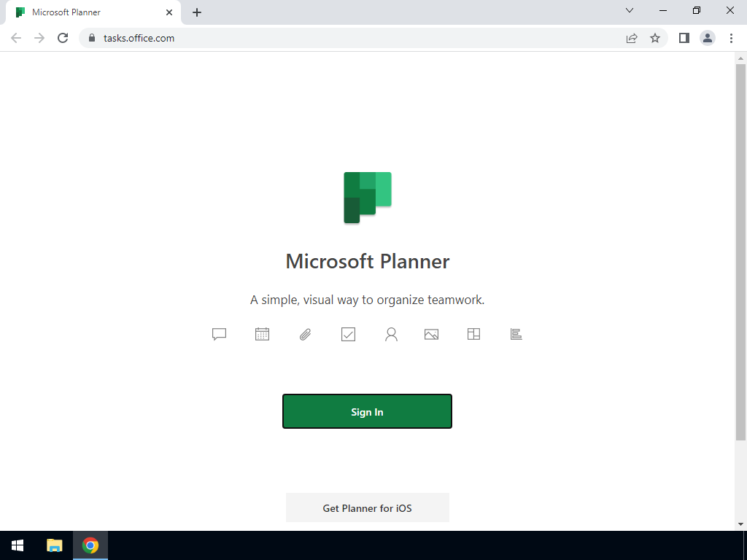Click the chat bubble comment icon
The image size is (747, 560).
point(219,334)
